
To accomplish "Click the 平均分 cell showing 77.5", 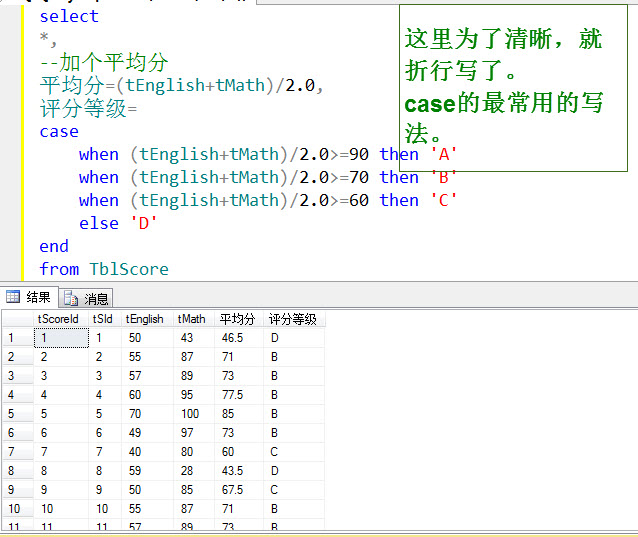I will [x=238, y=394].
